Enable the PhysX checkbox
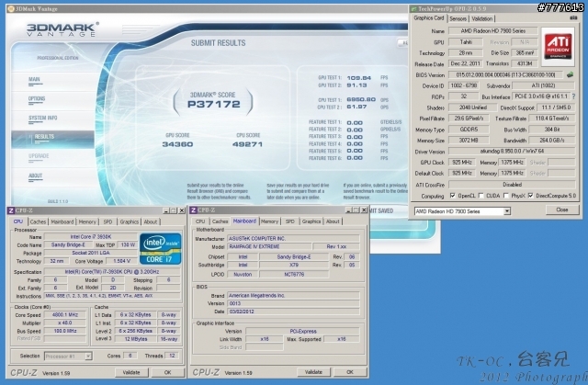Viewport: 588px width, 385px height. (506, 196)
